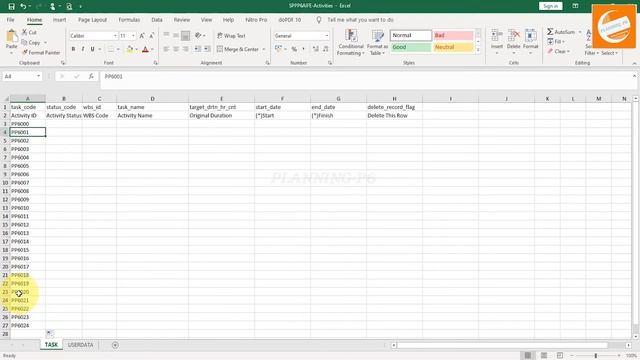
Task: Open Conditional Formatting
Action: point(351,42)
